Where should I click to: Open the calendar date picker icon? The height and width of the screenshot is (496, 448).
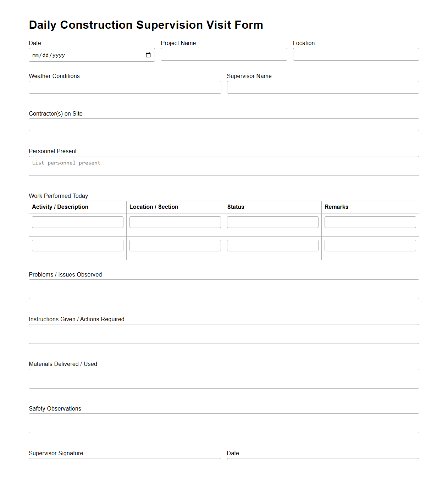[148, 55]
